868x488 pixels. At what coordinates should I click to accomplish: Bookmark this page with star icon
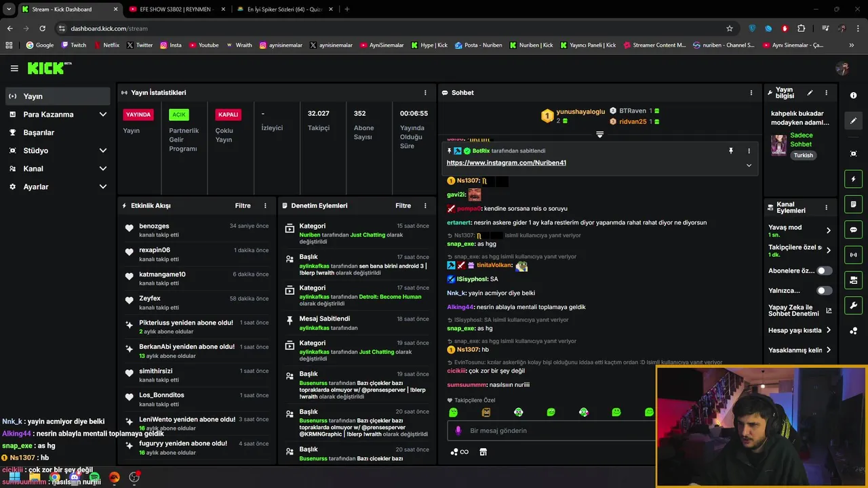(x=730, y=28)
